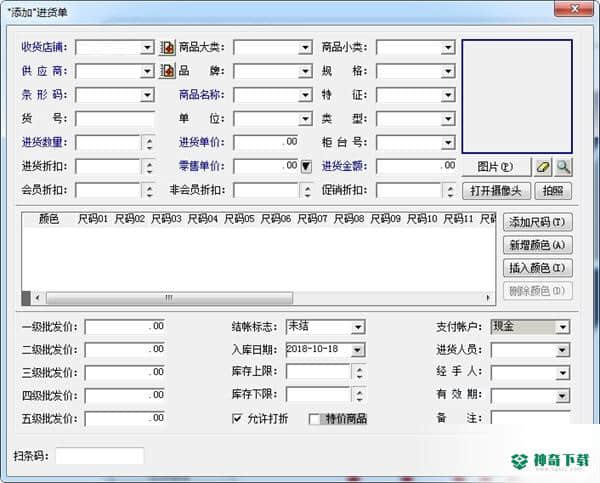The height and width of the screenshot is (483, 600).
Task: Expand the 规格 dropdown
Action: (448, 72)
